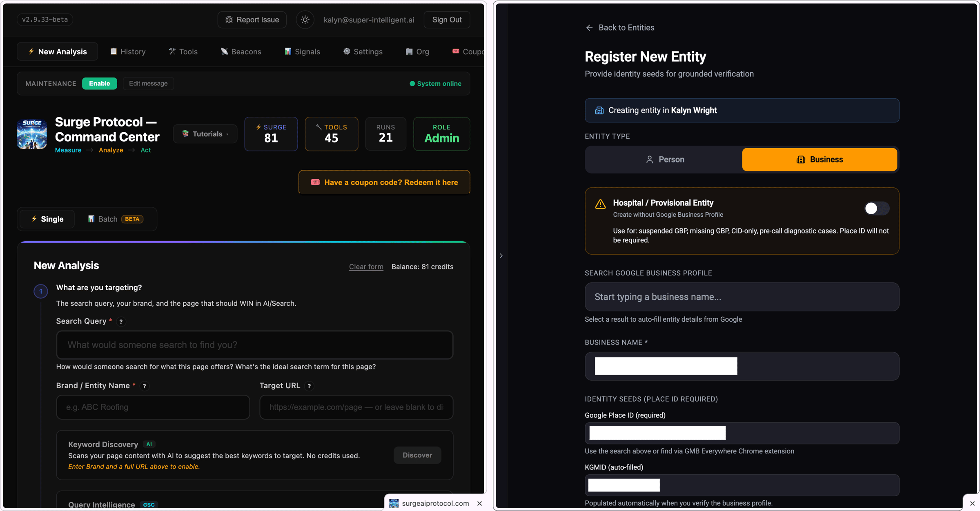Viewport: 980px width, 511px height.
Task: Click the Discover keywords button
Action: (x=417, y=455)
